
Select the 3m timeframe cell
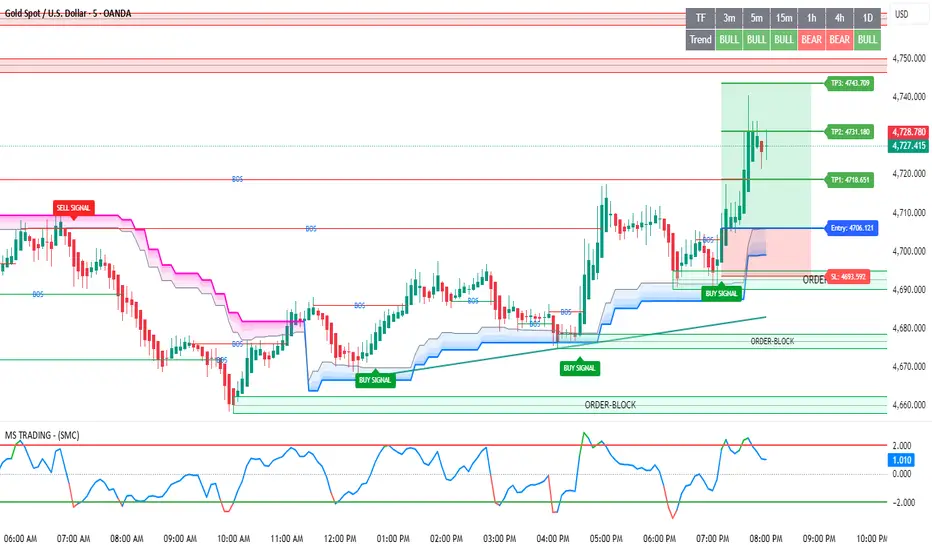[729, 18]
